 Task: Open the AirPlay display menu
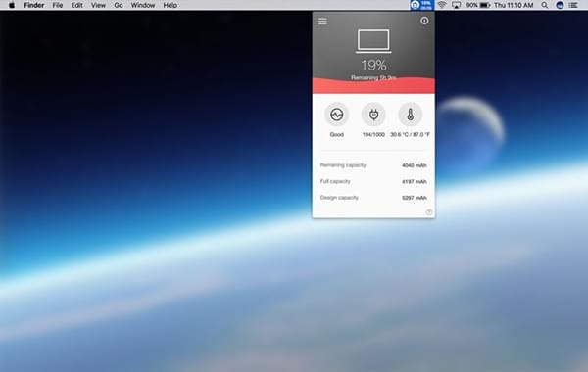(x=457, y=5)
